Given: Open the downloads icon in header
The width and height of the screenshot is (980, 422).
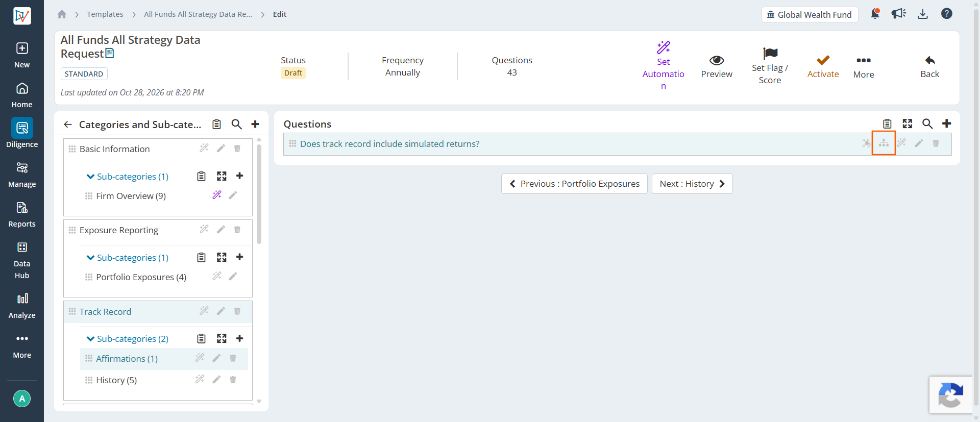Looking at the screenshot, I should (922, 14).
